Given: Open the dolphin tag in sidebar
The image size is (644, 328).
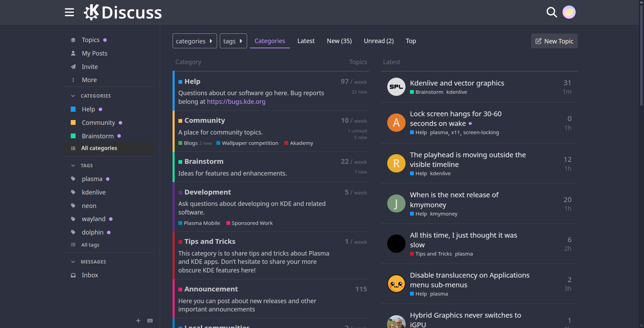Looking at the screenshot, I should pyautogui.click(x=92, y=232).
